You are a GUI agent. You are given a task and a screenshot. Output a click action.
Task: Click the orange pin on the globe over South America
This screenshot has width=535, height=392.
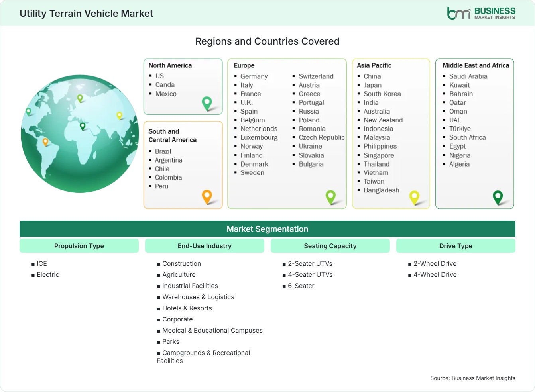tap(45, 142)
